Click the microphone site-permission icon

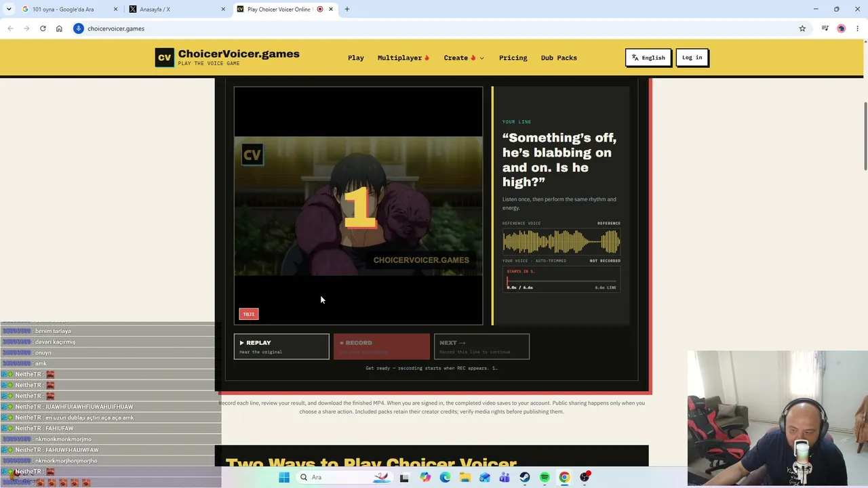click(79, 28)
